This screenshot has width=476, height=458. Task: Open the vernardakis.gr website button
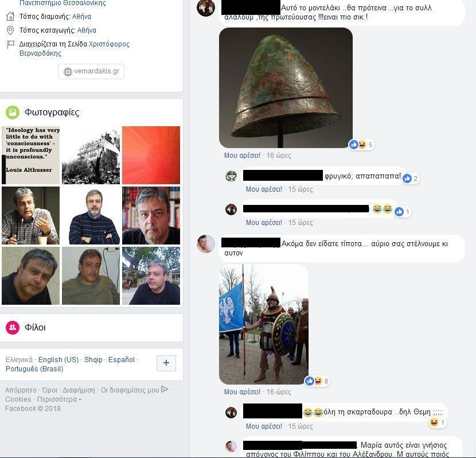point(91,71)
